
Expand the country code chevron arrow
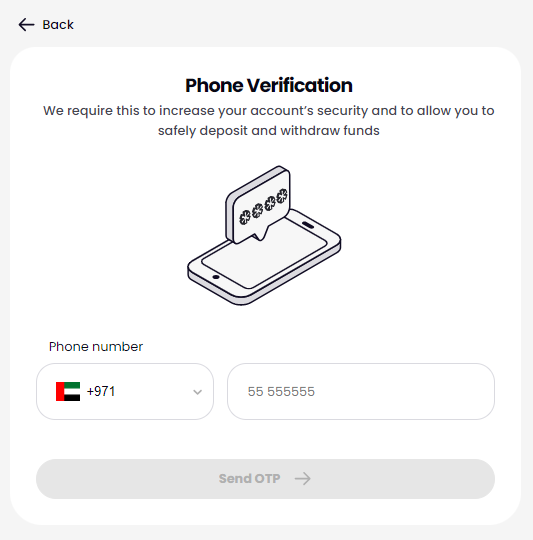[x=197, y=392]
